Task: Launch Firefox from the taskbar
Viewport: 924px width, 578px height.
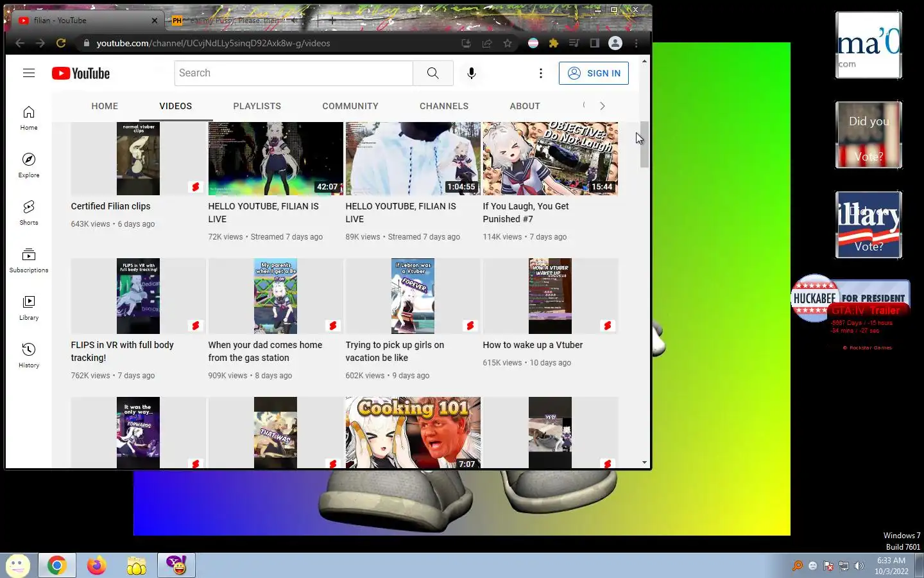Action: [97, 565]
